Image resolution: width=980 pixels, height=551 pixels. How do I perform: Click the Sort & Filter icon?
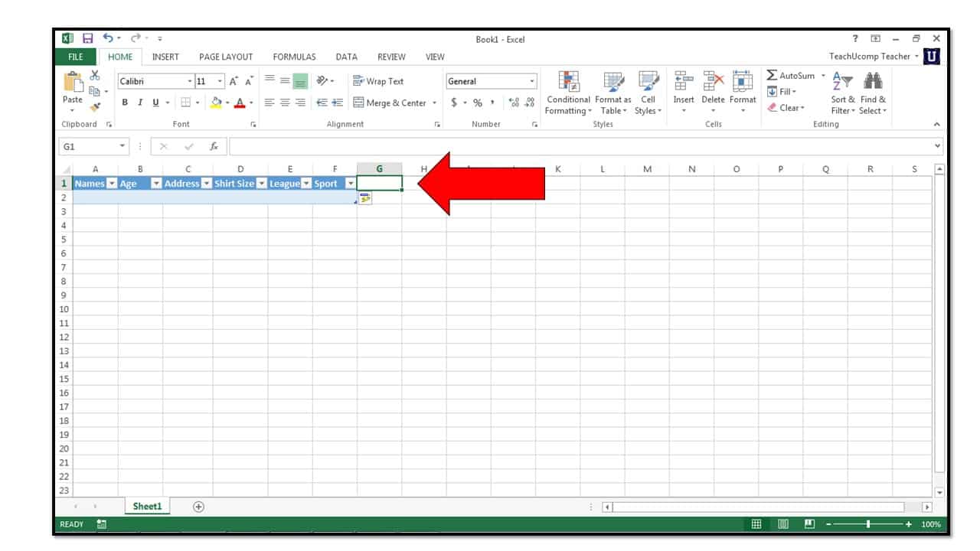coord(840,80)
